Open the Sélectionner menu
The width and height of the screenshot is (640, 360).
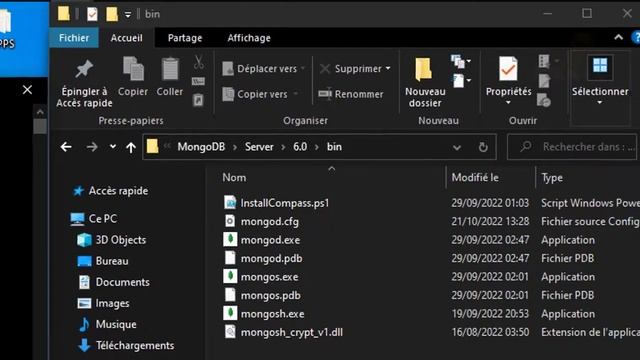click(x=600, y=81)
